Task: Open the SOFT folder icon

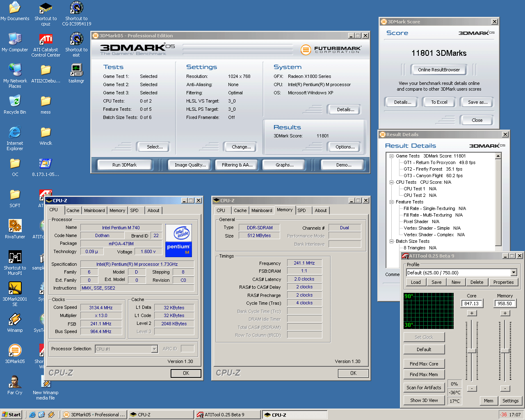Action: tap(15, 198)
